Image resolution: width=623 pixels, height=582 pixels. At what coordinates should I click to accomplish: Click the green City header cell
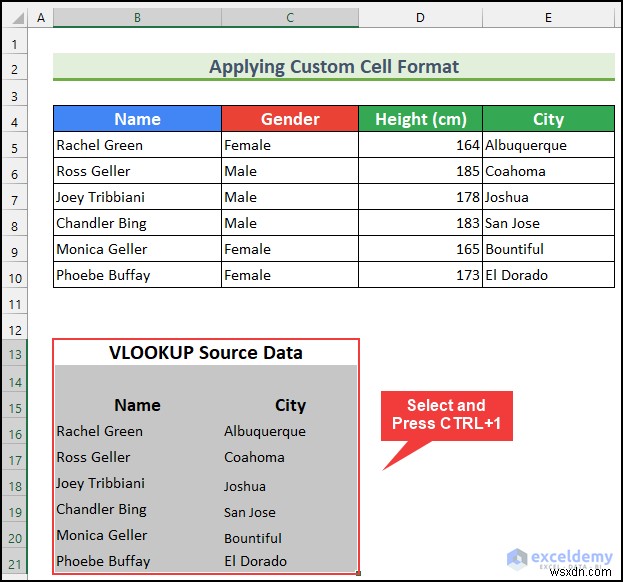pyautogui.click(x=548, y=119)
